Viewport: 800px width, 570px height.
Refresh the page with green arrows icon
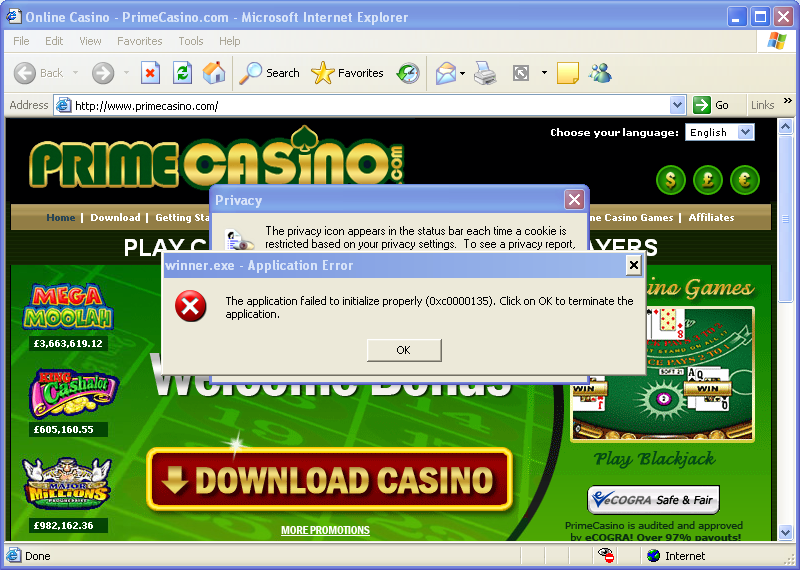click(182, 73)
